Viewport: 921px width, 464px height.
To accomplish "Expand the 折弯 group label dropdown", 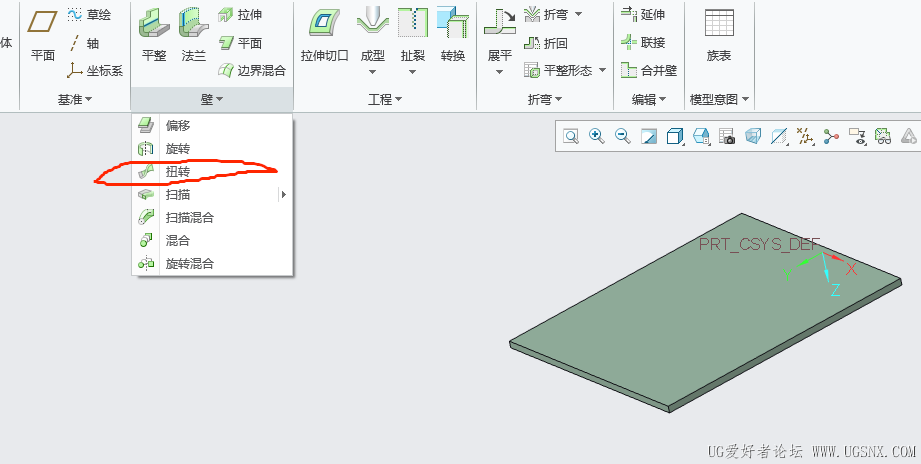I will [545, 100].
